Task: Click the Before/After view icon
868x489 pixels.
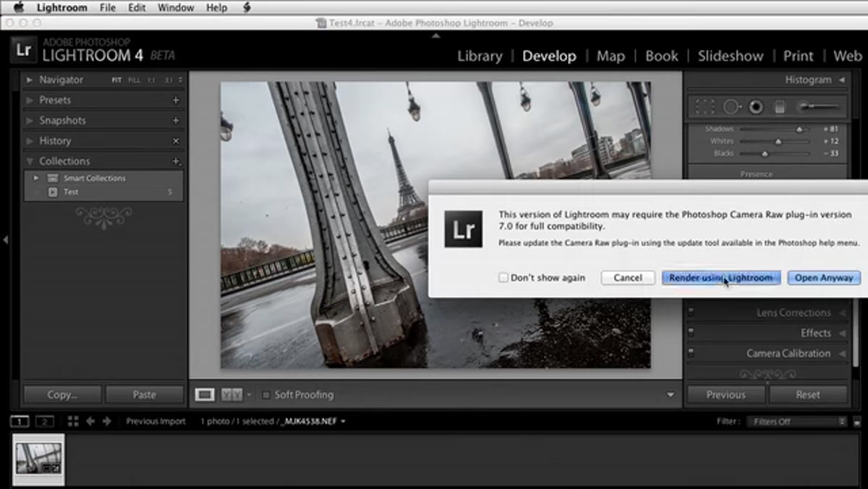Action: (232, 395)
